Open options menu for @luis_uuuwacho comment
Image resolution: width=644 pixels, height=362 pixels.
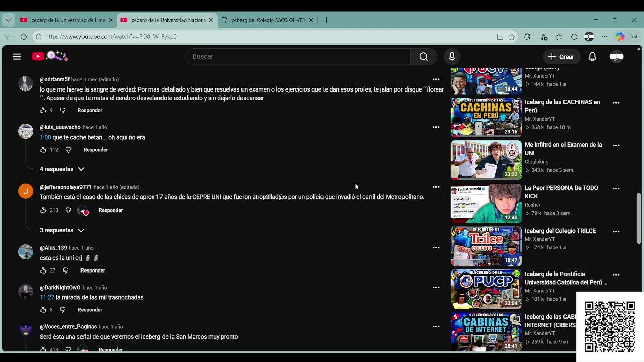[436, 127]
